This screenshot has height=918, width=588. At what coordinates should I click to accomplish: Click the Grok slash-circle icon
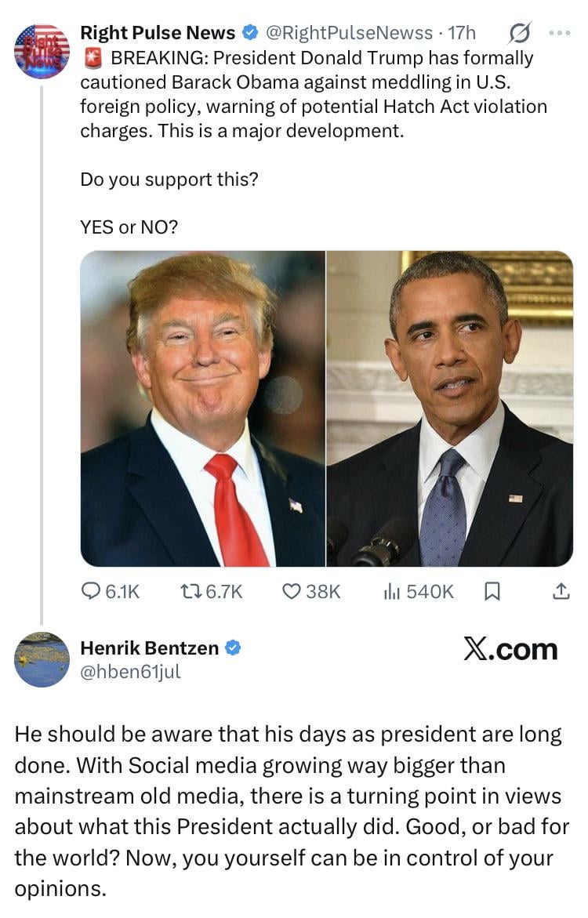[x=519, y=34]
